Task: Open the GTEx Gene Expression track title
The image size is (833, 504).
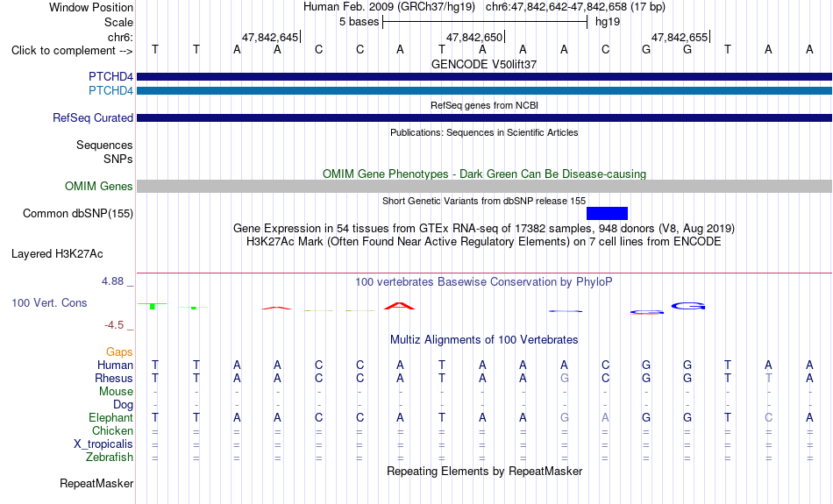Action: click(x=484, y=229)
